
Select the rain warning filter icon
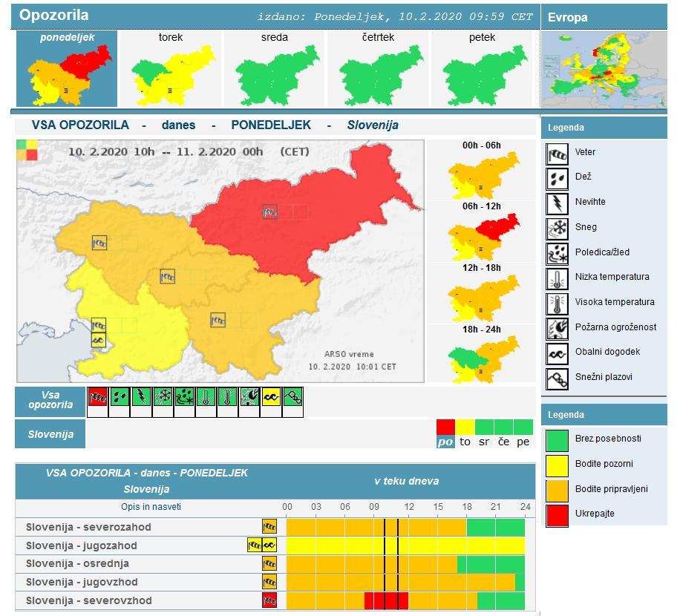(120, 397)
